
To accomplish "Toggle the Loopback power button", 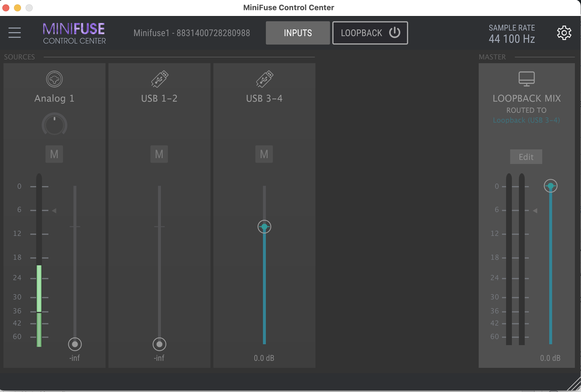I will [395, 33].
